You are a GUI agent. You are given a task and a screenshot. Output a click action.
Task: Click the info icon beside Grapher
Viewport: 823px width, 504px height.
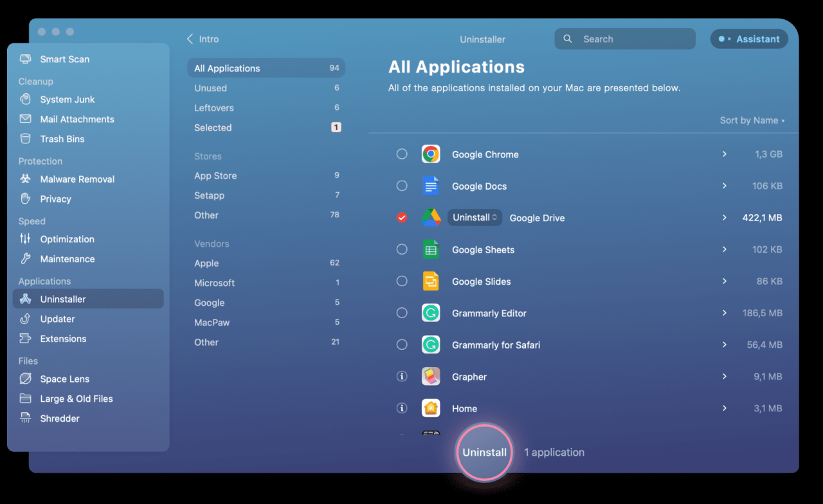click(x=402, y=377)
